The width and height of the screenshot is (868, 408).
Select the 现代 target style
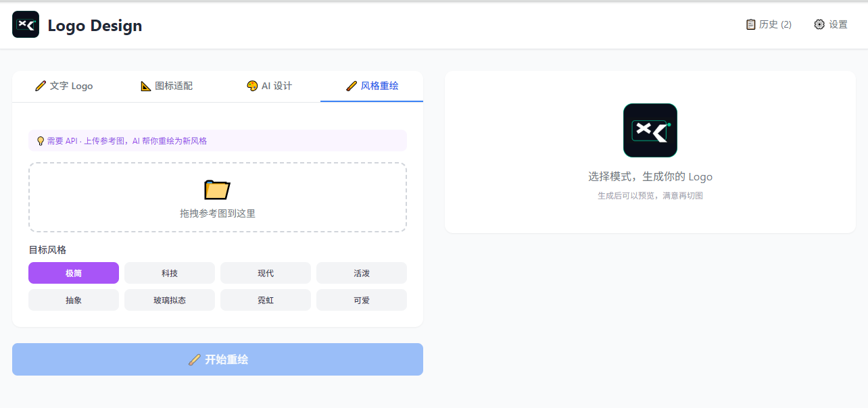(266, 273)
